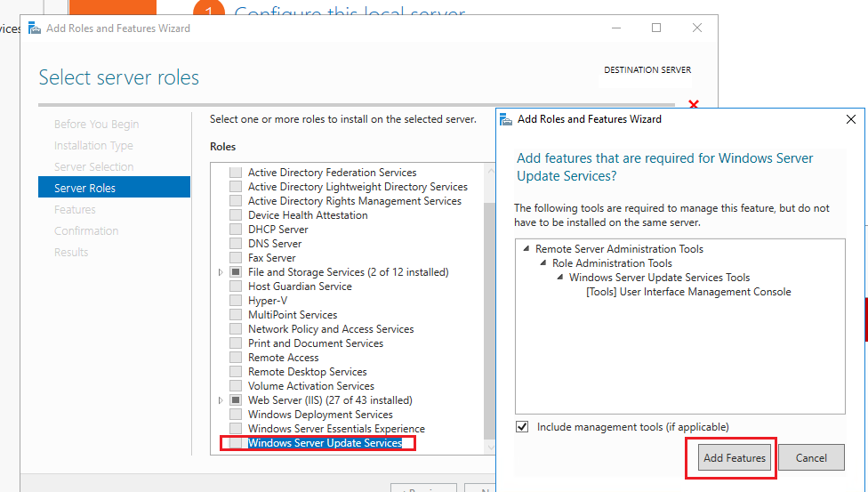Go to Results step

[71, 252]
